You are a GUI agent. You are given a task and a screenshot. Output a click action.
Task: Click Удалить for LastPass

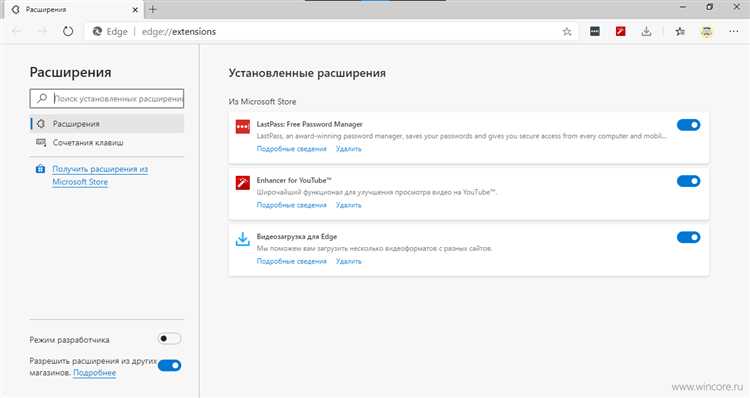[x=349, y=149]
